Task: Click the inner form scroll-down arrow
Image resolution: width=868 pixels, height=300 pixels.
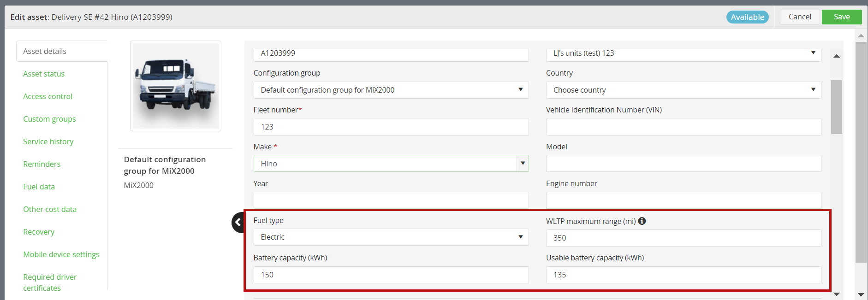Action: (837, 294)
